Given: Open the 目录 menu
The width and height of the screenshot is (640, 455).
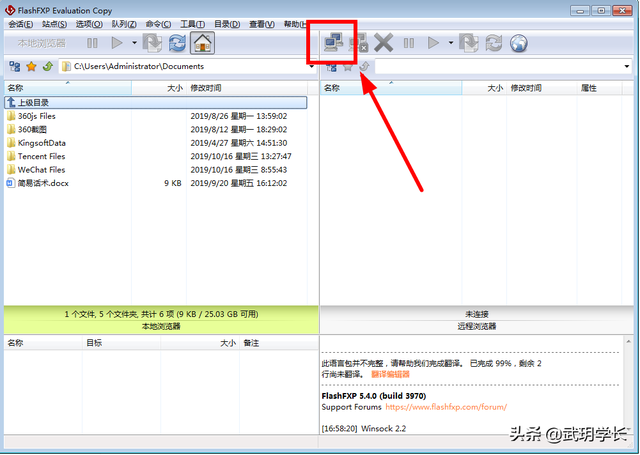Looking at the screenshot, I should [227, 24].
